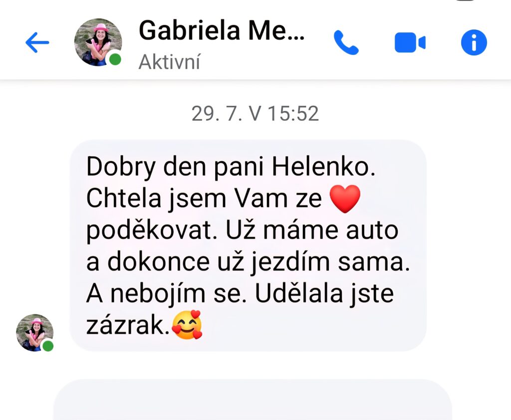Select the message bubble from Gabriela

tap(248, 246)
